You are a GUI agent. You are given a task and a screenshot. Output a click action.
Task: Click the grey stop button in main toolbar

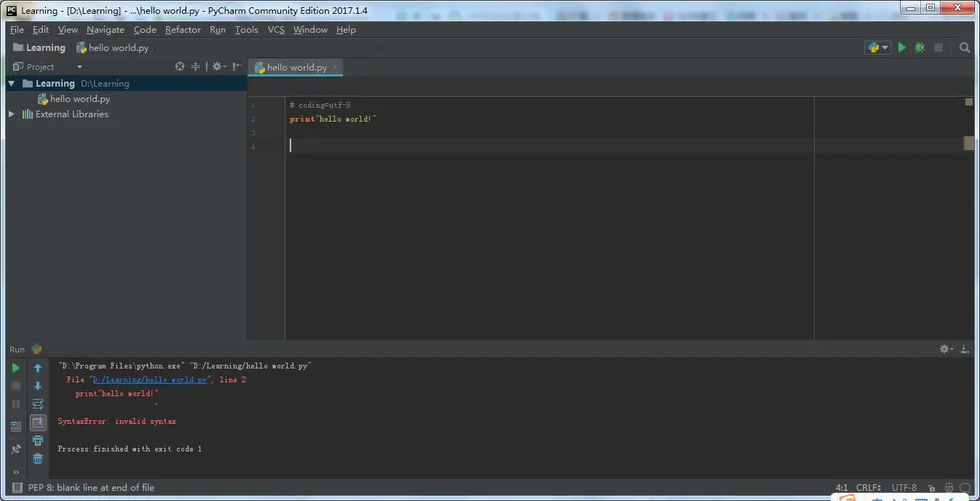(938, 47)
